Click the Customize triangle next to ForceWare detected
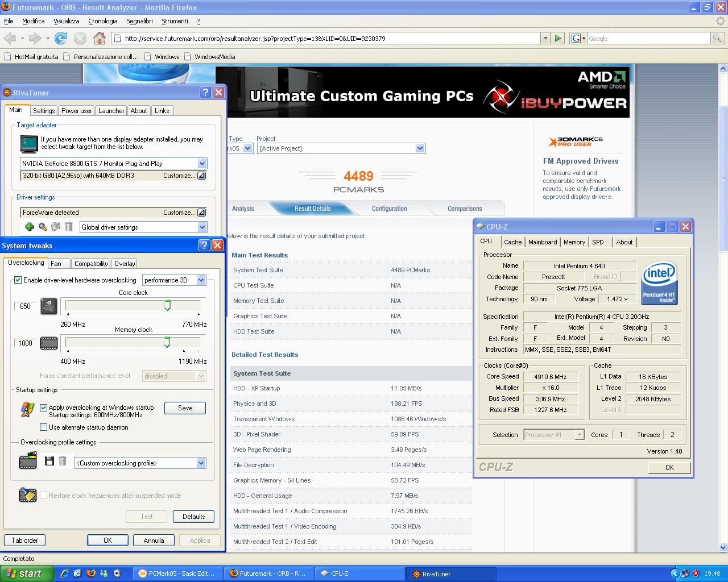 (x=201, y=213)
